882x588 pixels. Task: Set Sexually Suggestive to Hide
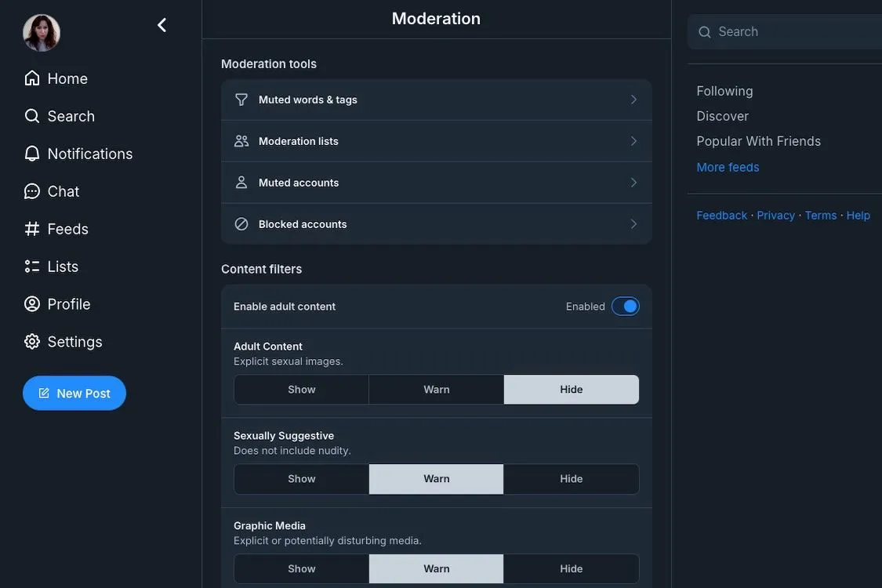pos(571,479)
